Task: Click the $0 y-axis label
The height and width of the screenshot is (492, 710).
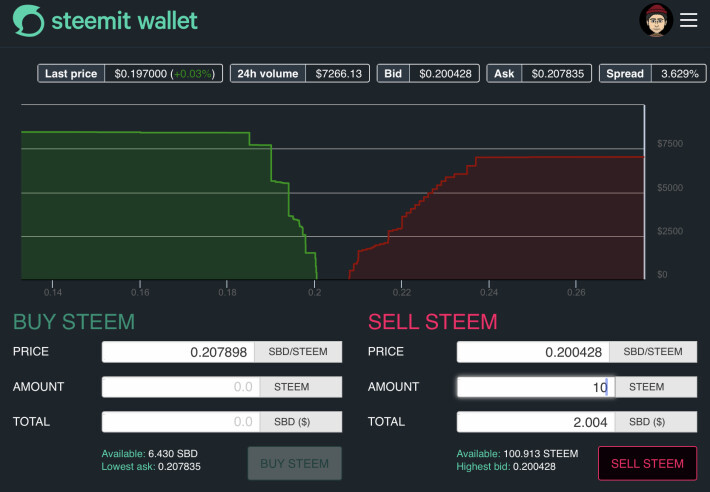Action: (662, 275)
